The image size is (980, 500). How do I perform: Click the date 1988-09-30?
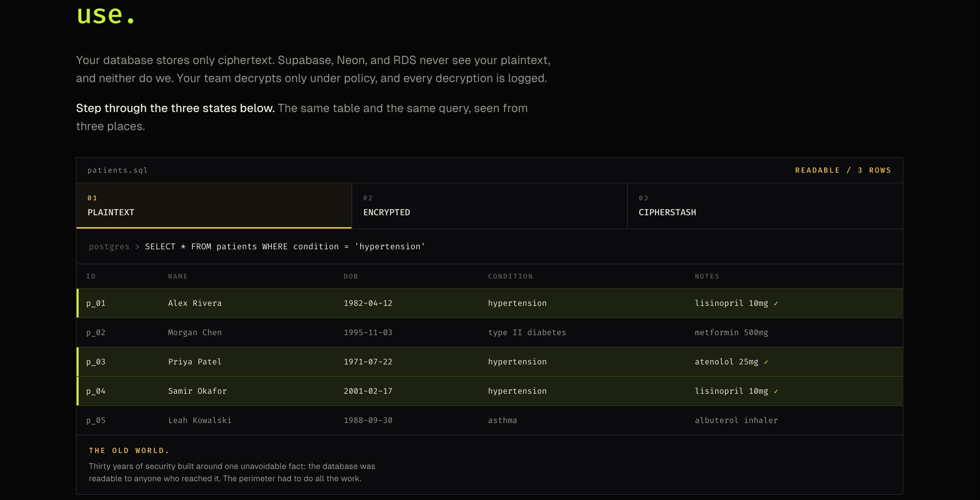point(368,420)
